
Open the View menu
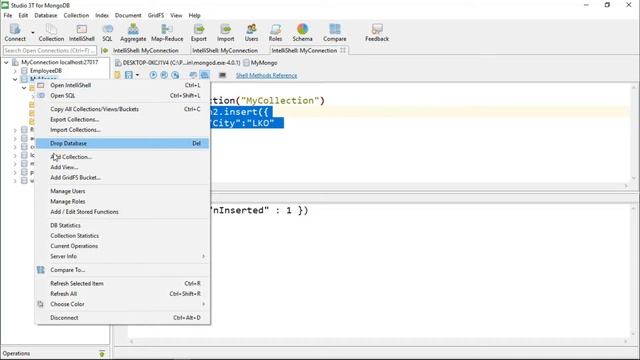(176, 16)
